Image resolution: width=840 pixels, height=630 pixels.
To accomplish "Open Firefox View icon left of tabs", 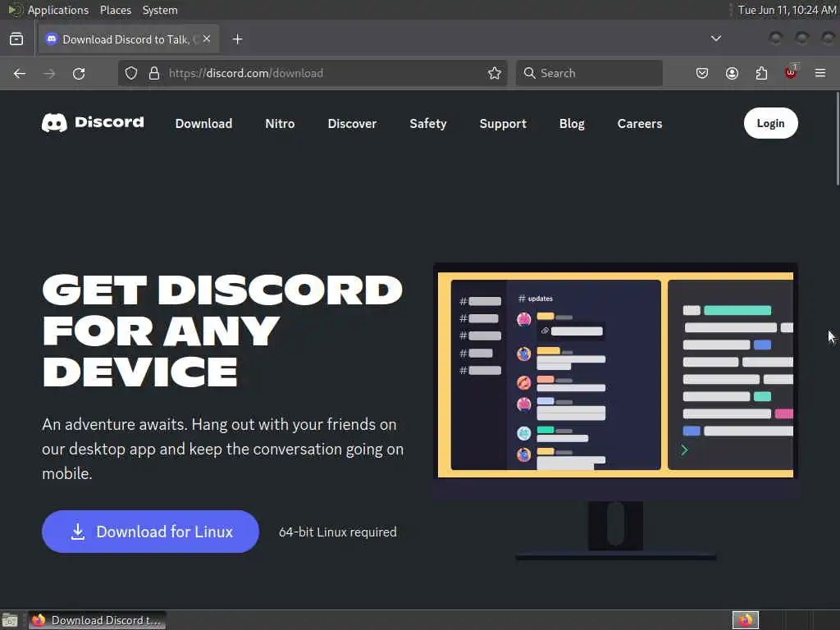I will click(x=16, y=39).
